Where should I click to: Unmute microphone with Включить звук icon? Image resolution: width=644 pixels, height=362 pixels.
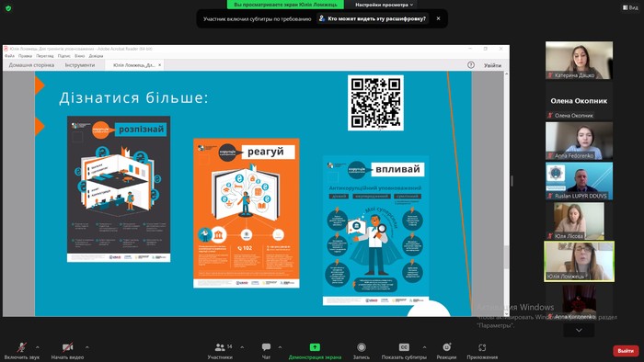[x=22, y=347]
